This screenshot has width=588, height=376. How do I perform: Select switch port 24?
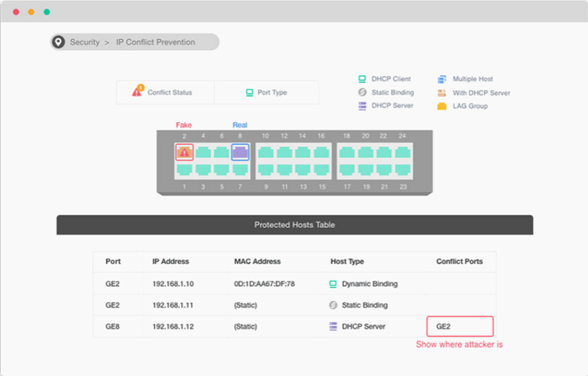coord(403,152)
